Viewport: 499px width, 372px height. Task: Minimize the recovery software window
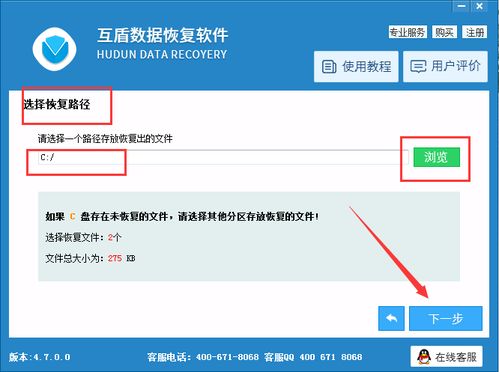click(x=461, y=6)
